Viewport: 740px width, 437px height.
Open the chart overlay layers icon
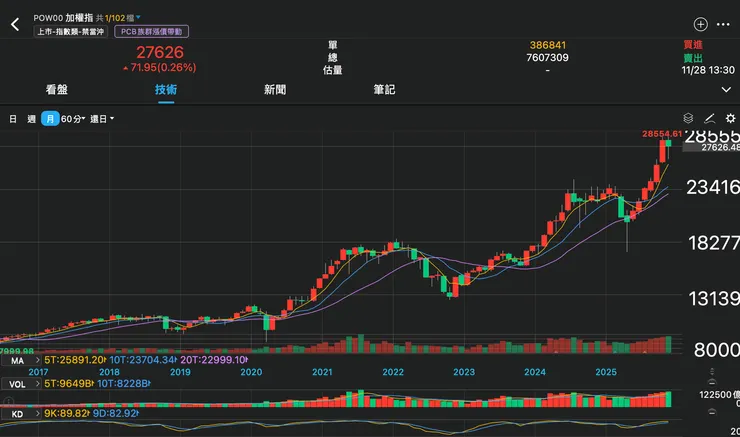tap(688, 118)
